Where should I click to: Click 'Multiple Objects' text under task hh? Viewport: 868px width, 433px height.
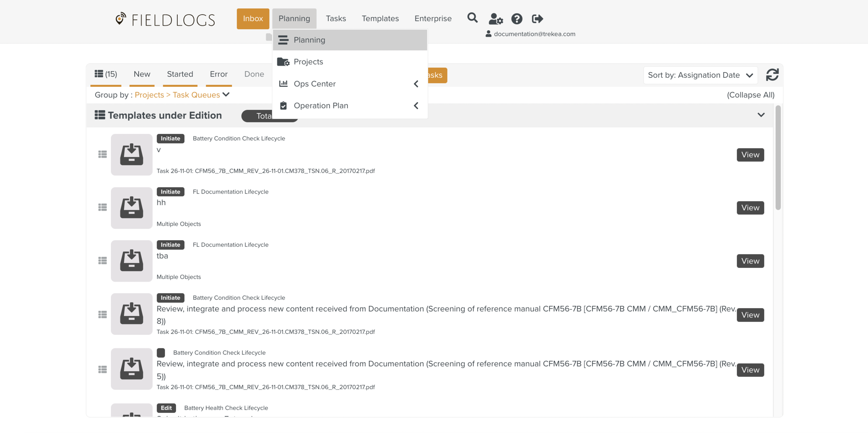(x=179, y=224)
